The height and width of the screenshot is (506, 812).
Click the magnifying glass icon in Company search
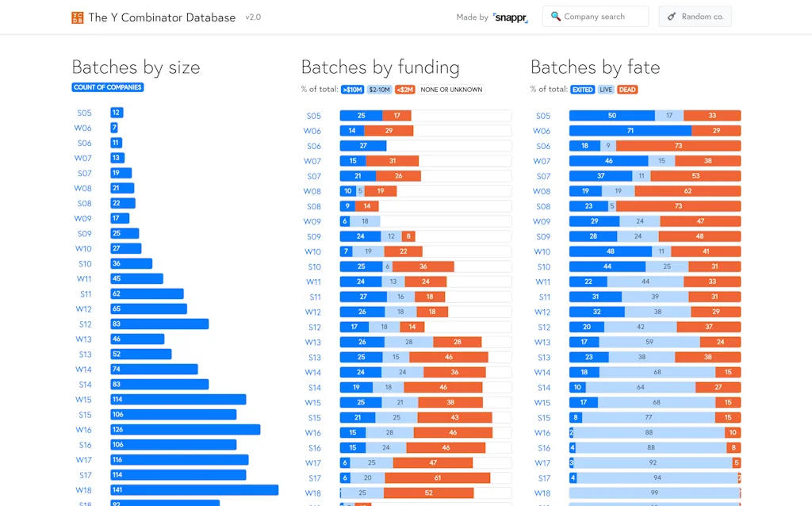[557, 16]
